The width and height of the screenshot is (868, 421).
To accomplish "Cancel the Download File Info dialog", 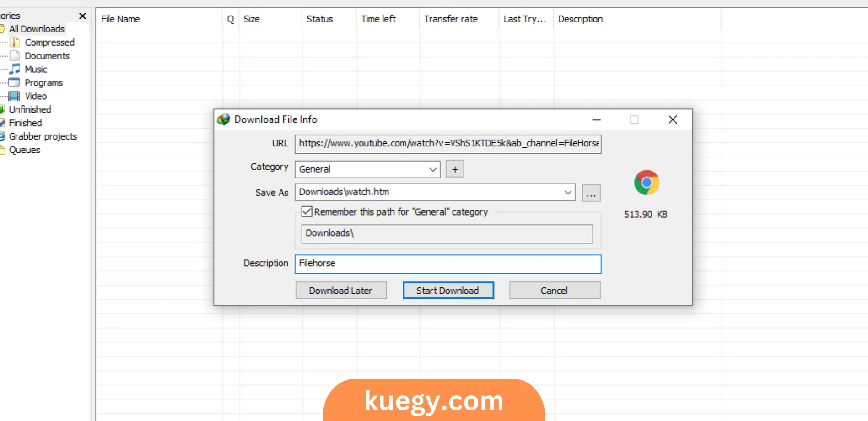I will point(555,291).
